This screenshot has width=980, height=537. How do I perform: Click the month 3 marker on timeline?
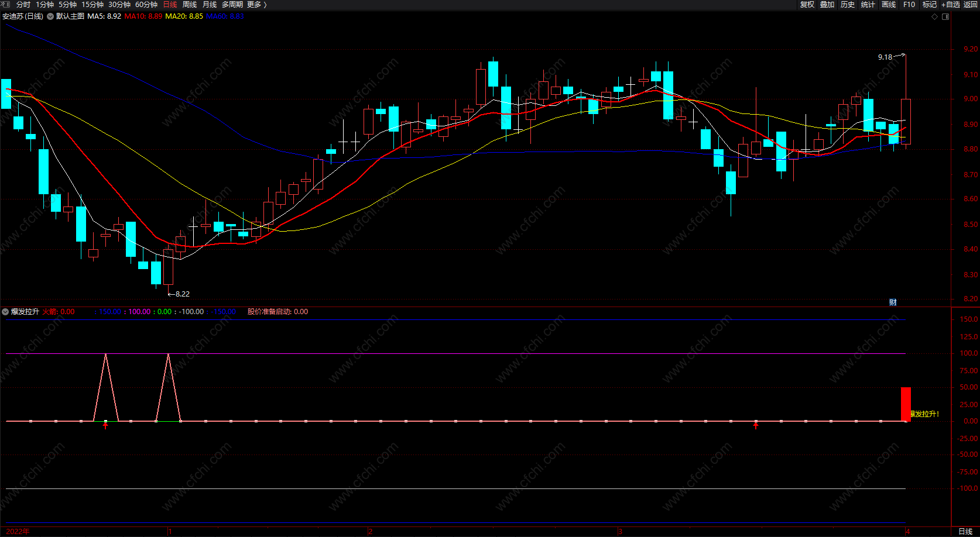click(x=620, y=532)
